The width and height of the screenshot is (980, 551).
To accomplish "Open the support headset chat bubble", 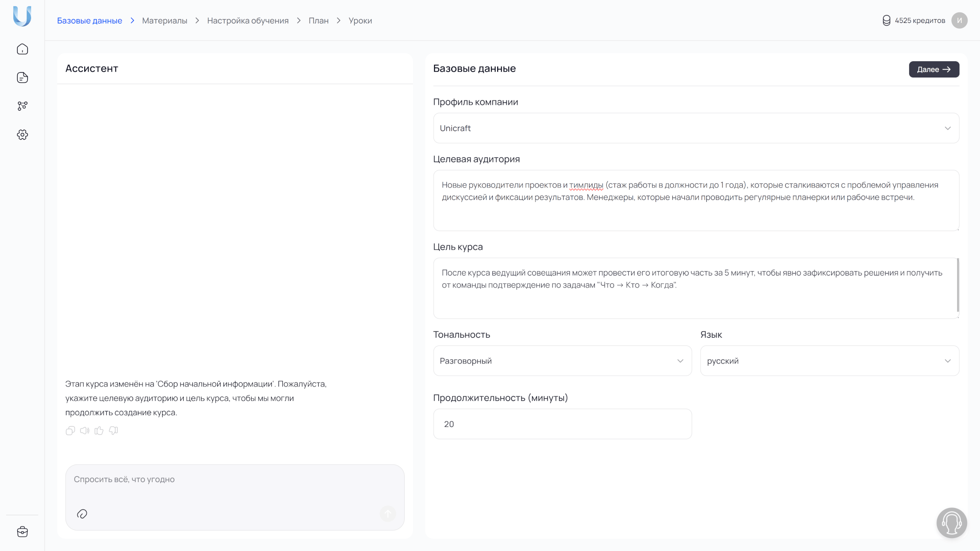I will [951, 523].
